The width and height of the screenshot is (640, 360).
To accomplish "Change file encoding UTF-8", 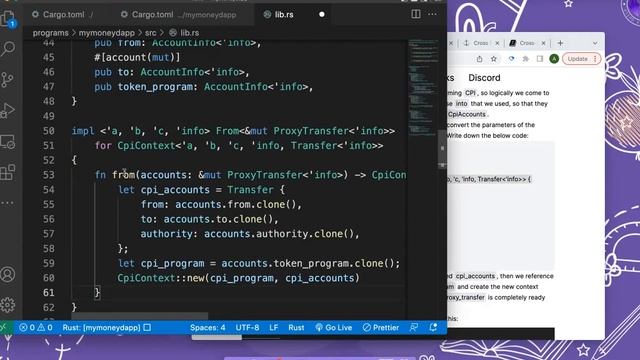I will coord(247,327).
